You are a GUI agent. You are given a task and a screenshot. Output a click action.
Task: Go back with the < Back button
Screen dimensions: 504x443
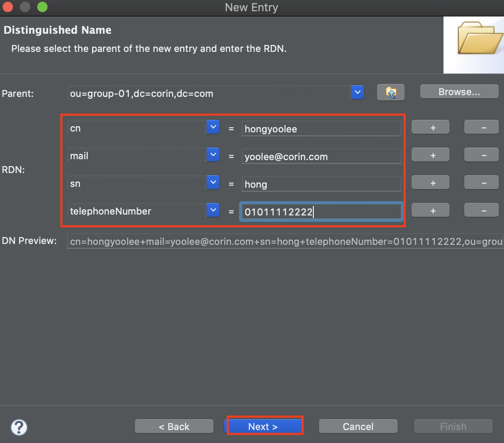[x=174, y=426]
